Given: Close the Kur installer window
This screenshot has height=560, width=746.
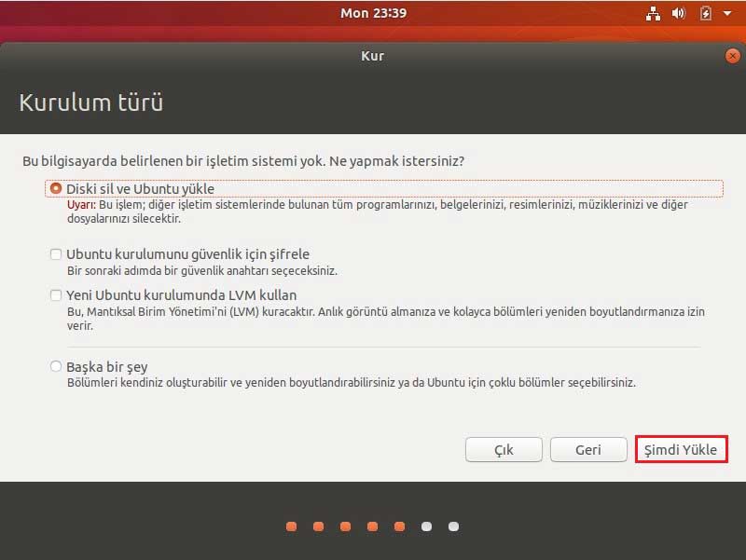Looking at the screenshot, I should pos(733,56).
